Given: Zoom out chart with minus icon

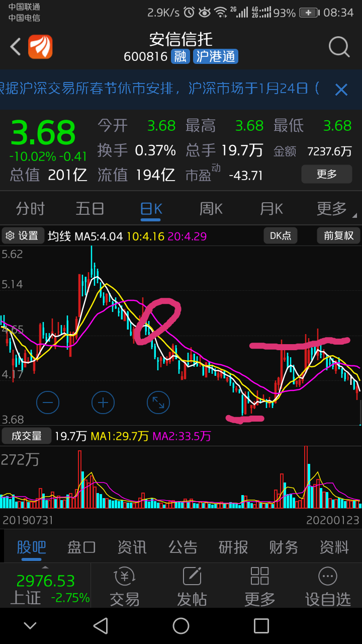Looking at the screenshot, I should pos(48,403).
